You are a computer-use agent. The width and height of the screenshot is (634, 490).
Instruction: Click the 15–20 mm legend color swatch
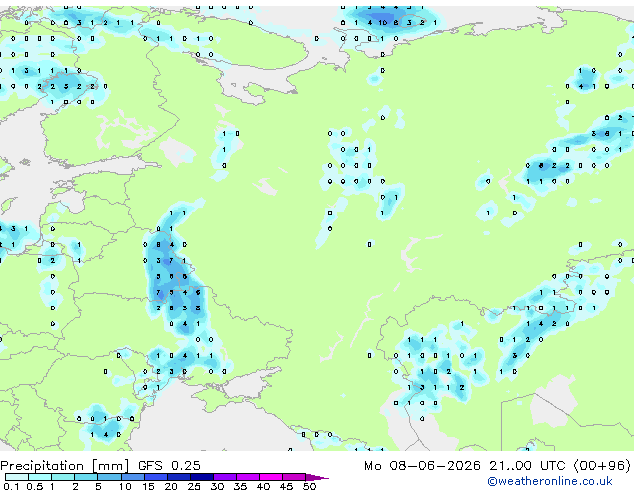tap(155, 477)
